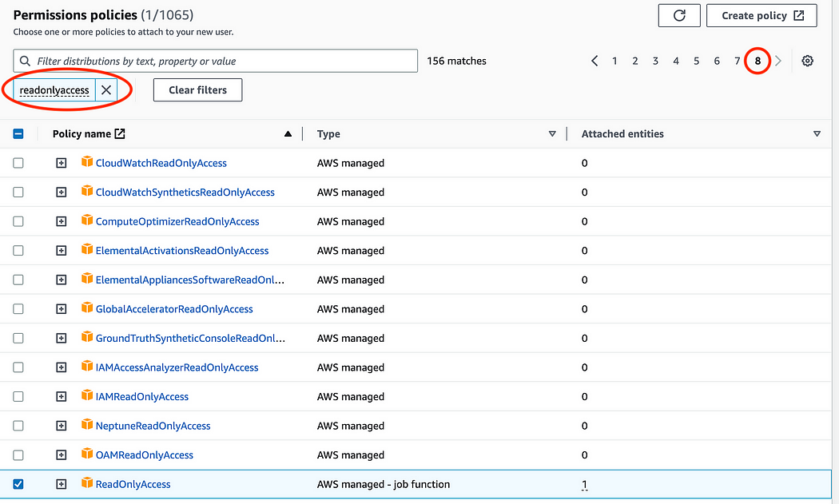839x504 pixels.
Task: Click the policy icon for CloudWatchReadOnlyAccess
Action: (86, 162)
